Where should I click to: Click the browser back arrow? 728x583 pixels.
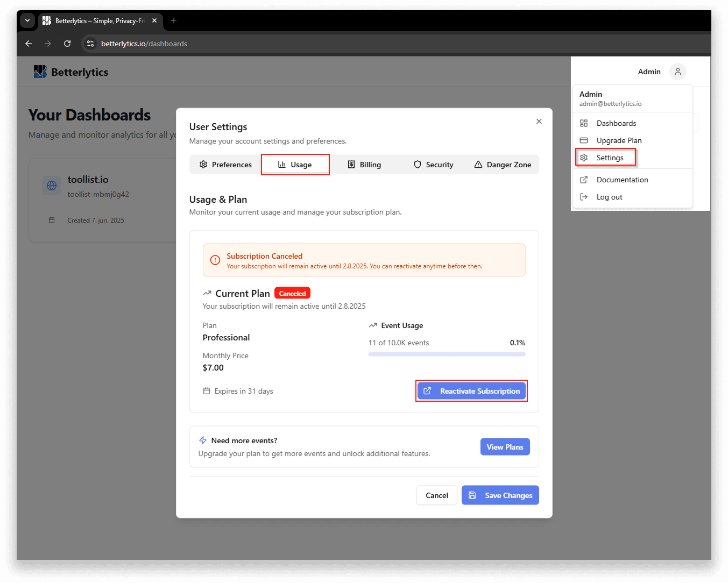(29, 44)
